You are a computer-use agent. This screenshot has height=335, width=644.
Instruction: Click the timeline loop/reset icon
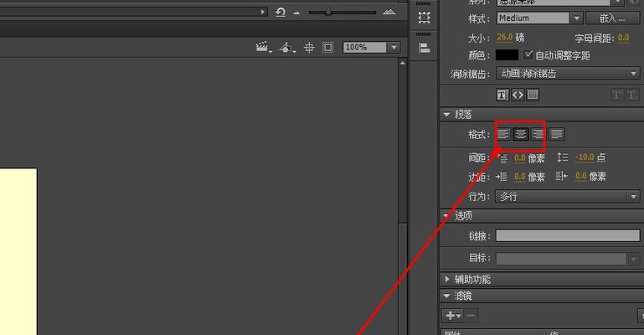[281, 13]
